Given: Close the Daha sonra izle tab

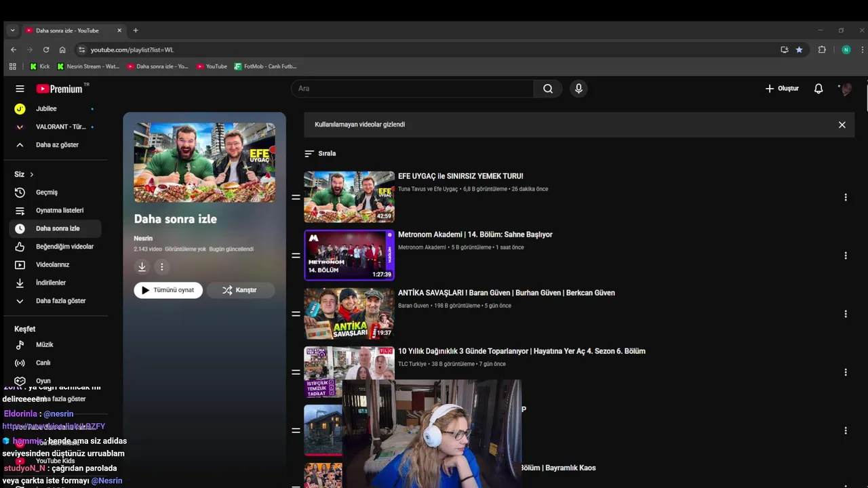Looking at the screenshot, I should [x=119, y=30].
